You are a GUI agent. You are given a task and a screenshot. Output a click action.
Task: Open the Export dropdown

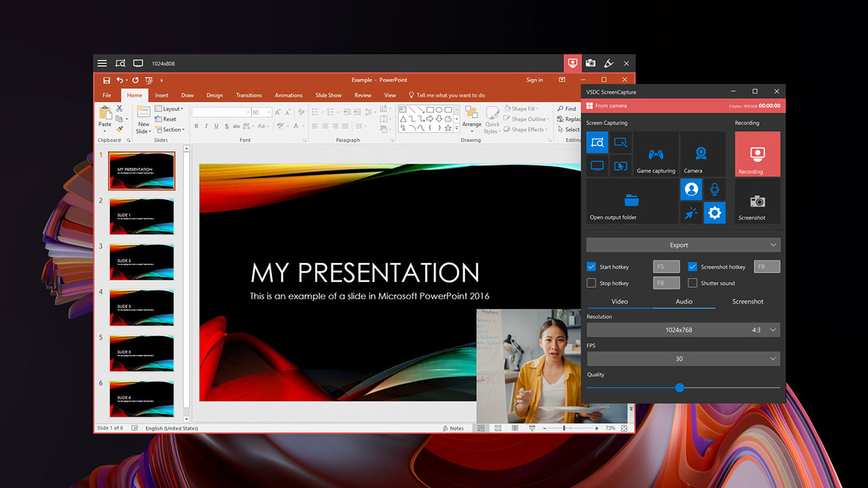pos(684,244)
